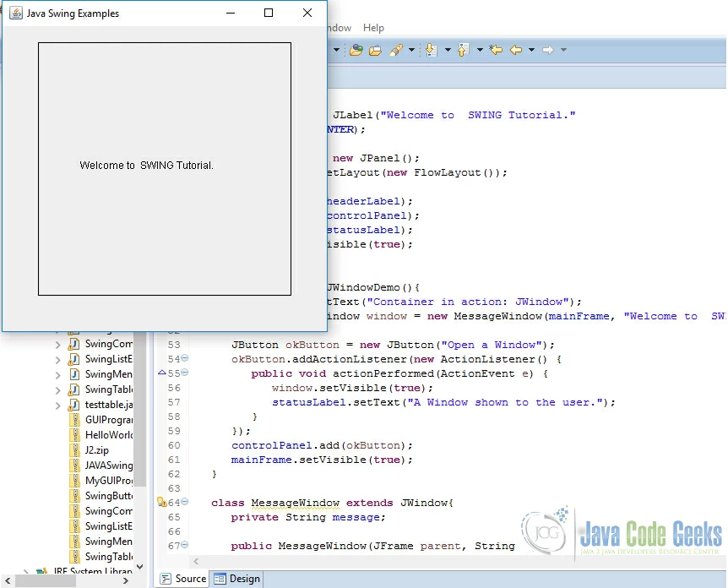The width and height of the screenshot is (728, 588).
Task: Select the SwingListE zip archive icon
Action: coord(74,526)
